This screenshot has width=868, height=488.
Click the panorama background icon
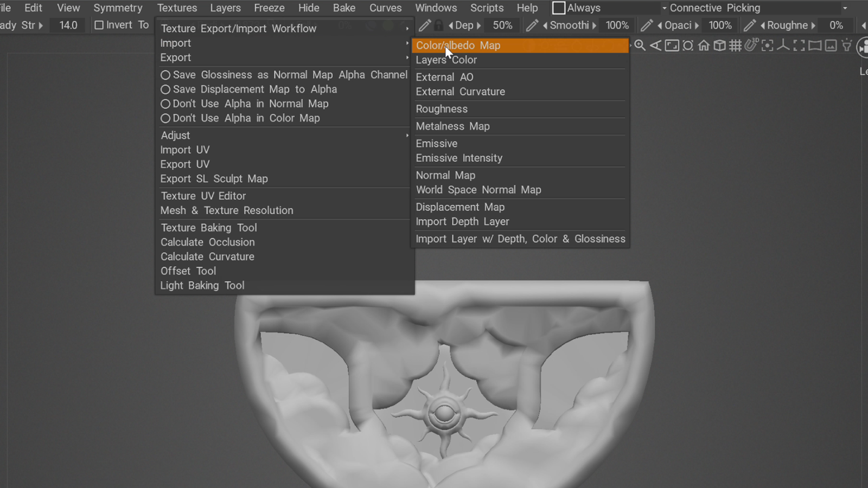(815, 46)
